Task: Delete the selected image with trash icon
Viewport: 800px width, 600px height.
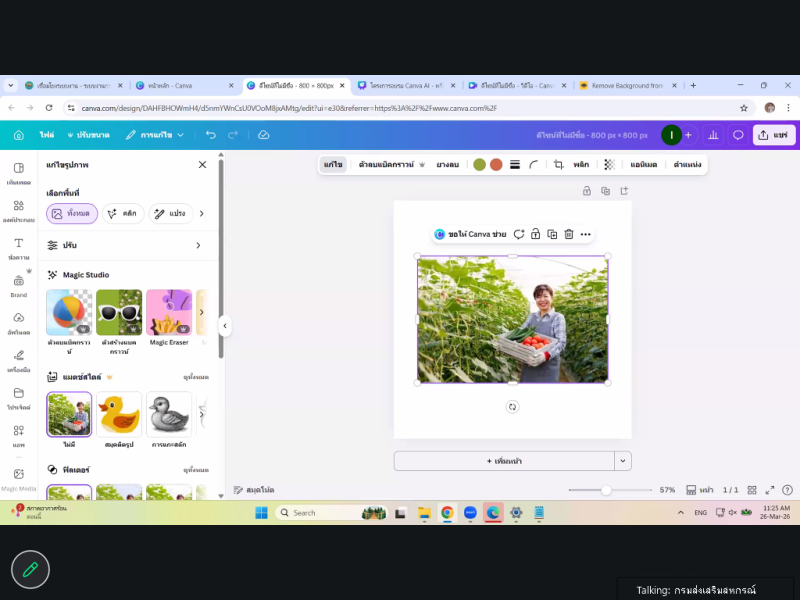Action: (568, 234)
